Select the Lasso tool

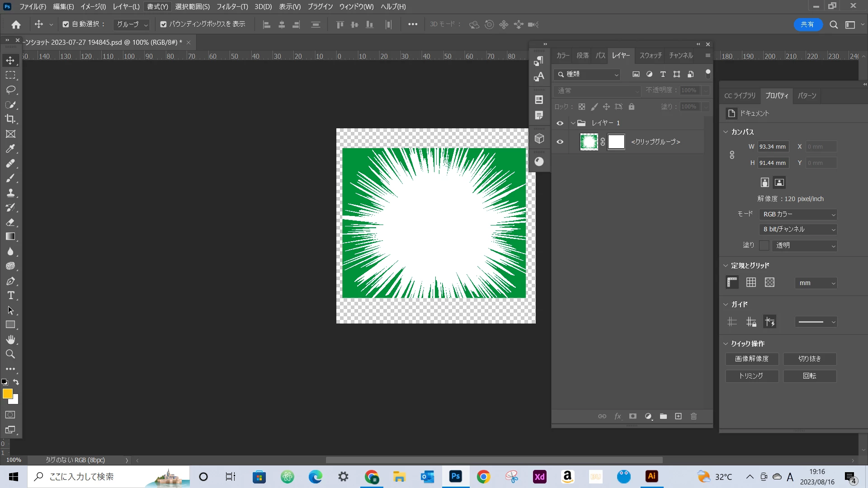tap(10, 90)
